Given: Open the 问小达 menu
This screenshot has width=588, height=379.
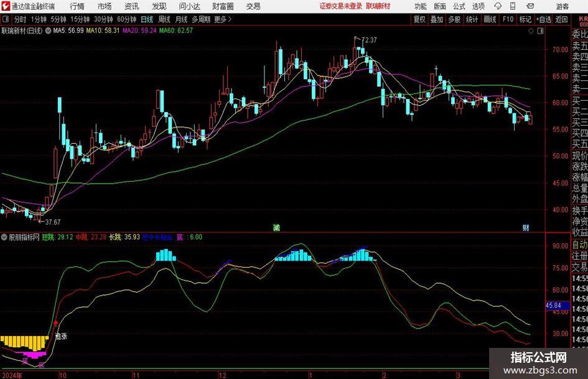Looking at the screenshot, I should click(x=189, y=6).
